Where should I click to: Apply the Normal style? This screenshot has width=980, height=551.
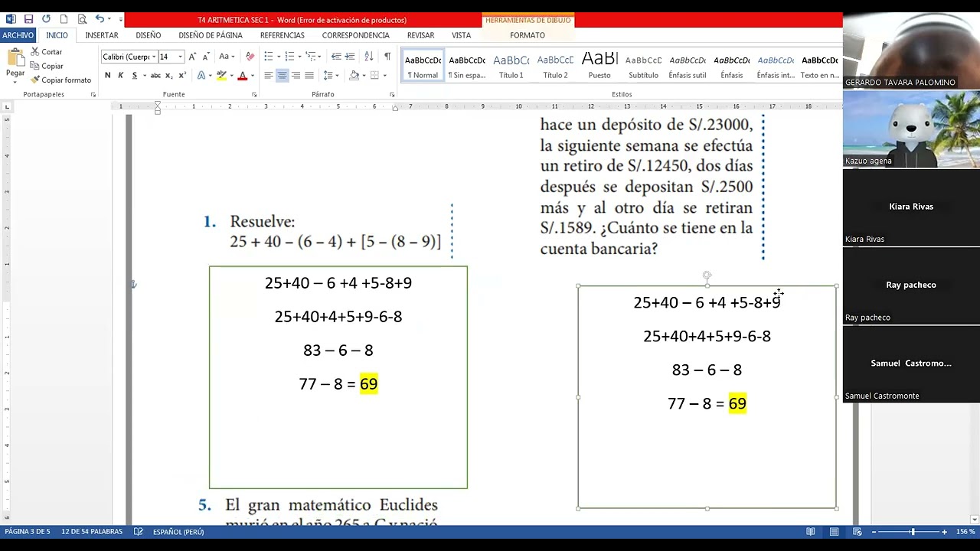click(x=423, y=67)
